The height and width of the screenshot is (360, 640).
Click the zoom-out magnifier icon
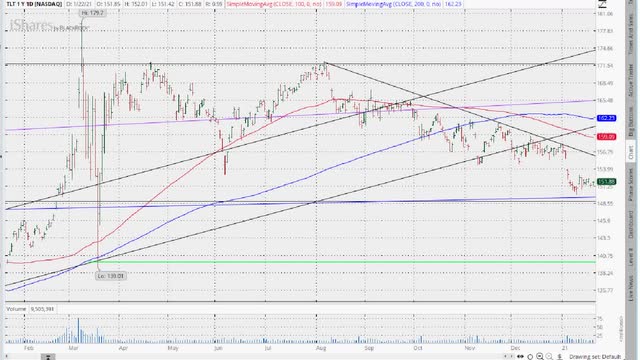pos(549,356)
